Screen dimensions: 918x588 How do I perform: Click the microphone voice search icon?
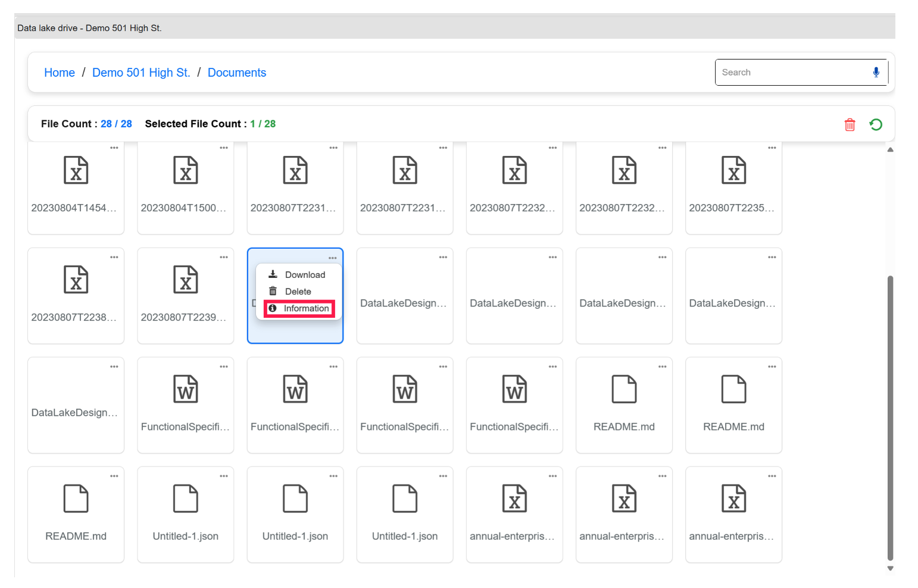876,72
